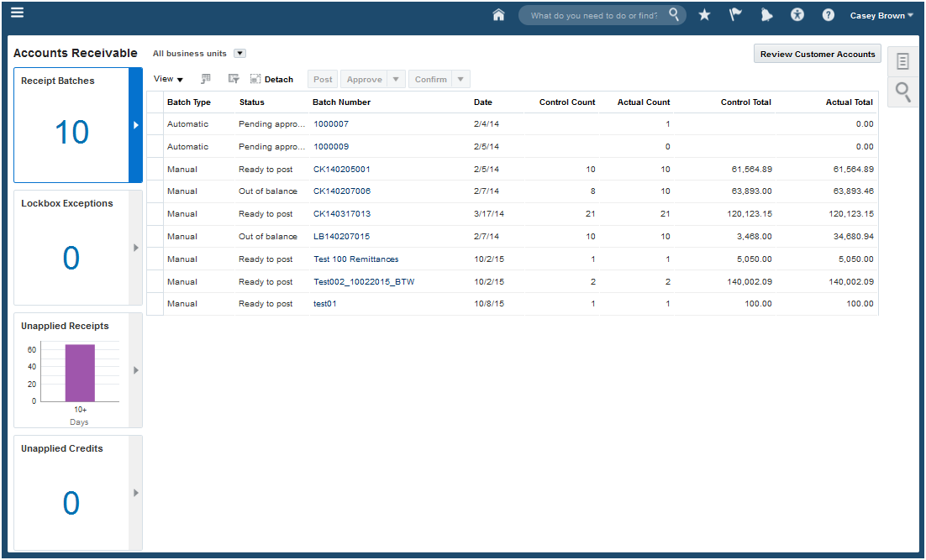This screenshot has height=560, width=926.
Task: Open Favorites star icon
Action: pos(704,15)
